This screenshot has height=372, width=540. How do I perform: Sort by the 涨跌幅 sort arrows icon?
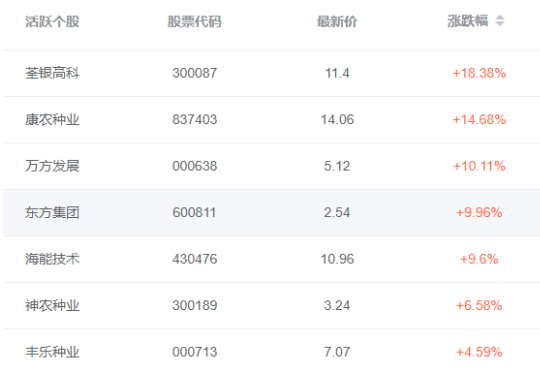[500, 21]
